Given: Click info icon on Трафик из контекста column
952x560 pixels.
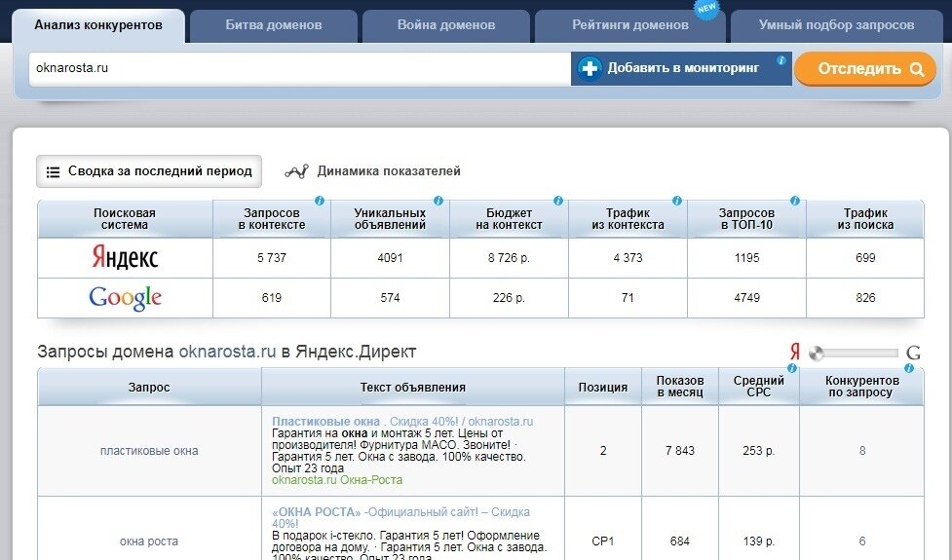Looking at the screenshot, I should tap(677, 201).
